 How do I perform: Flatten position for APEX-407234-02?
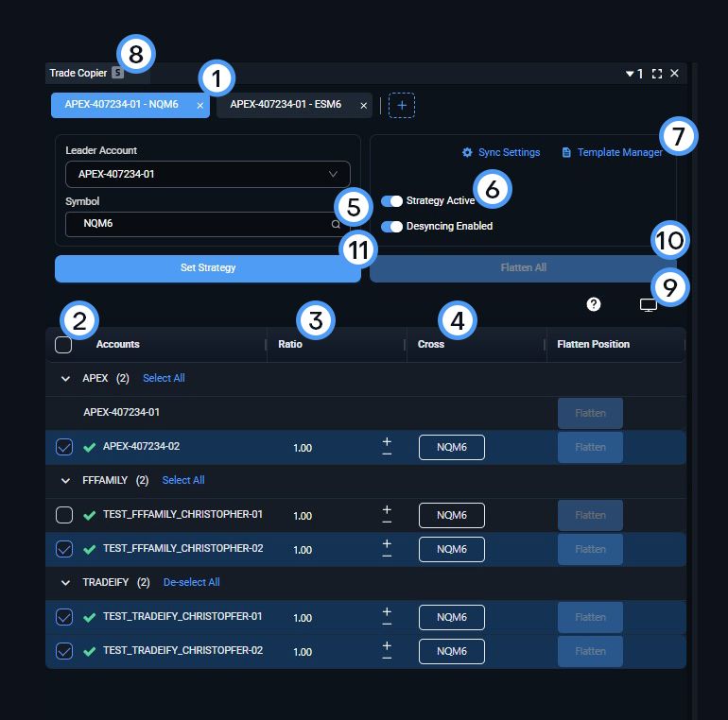tap(590, 447)
